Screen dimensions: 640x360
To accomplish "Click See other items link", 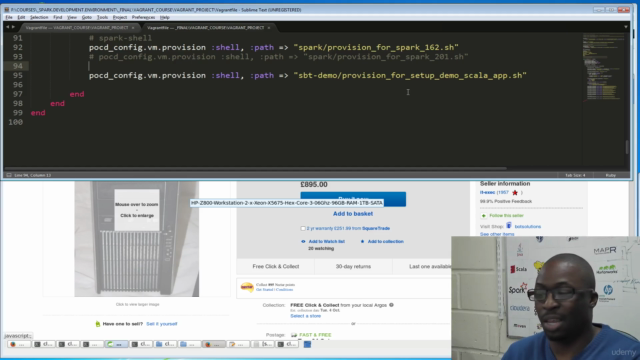I will tap(497, 234).
